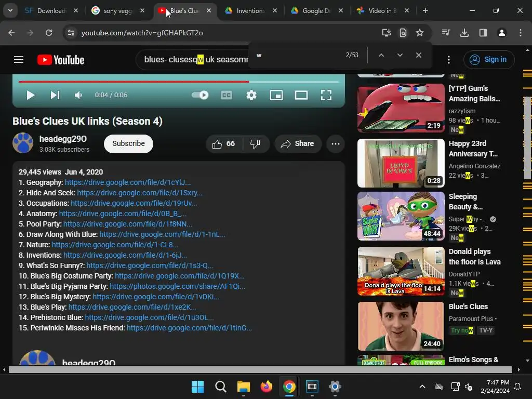
Task: Open Chrome profile menu
Action: 502,33
